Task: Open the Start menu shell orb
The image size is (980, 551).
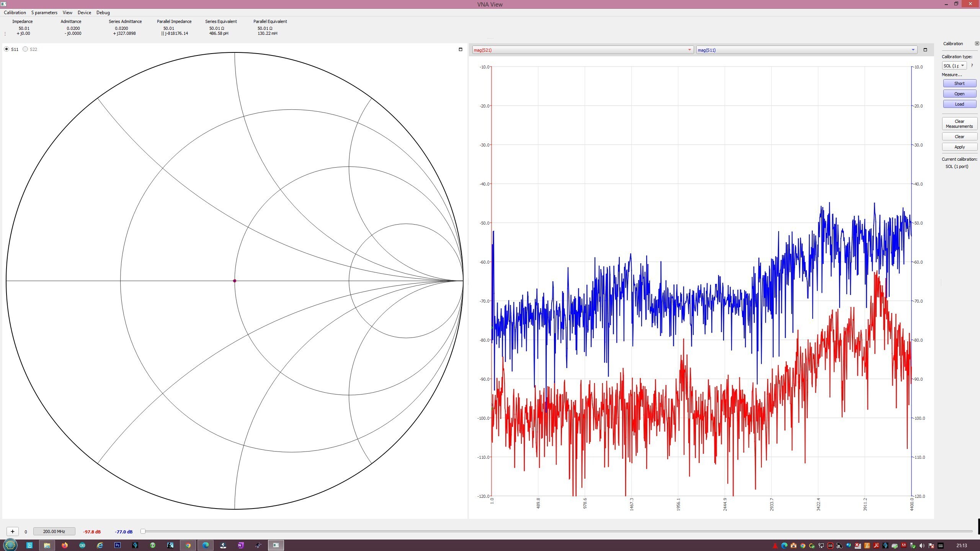Action: [x=10, y=545]
